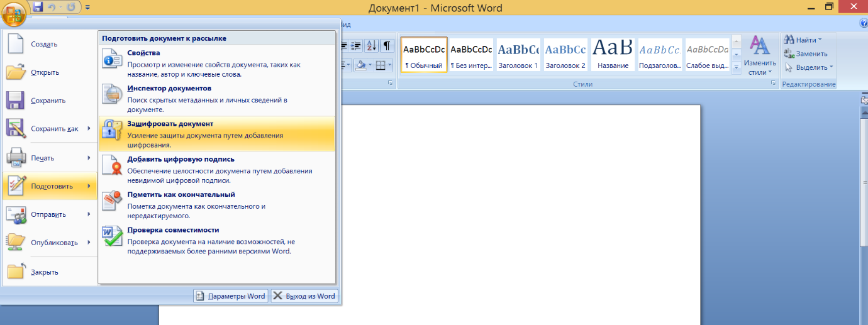Open the shading color dropdown arrow
The height and width of the screenshot is (325, 868).
tap(370, 65)
